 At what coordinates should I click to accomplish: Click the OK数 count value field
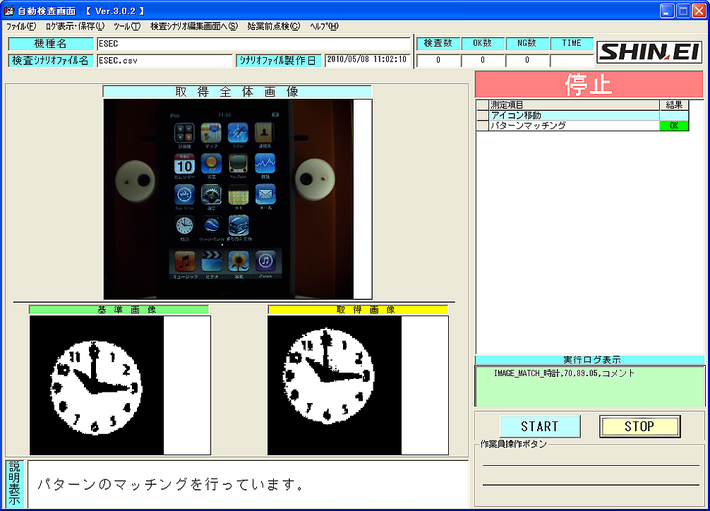(482, 60)
